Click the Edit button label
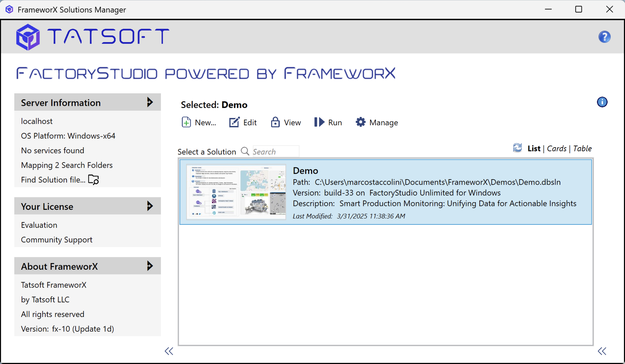Viewport: 625px width, 364px height. tap(250, 122)
